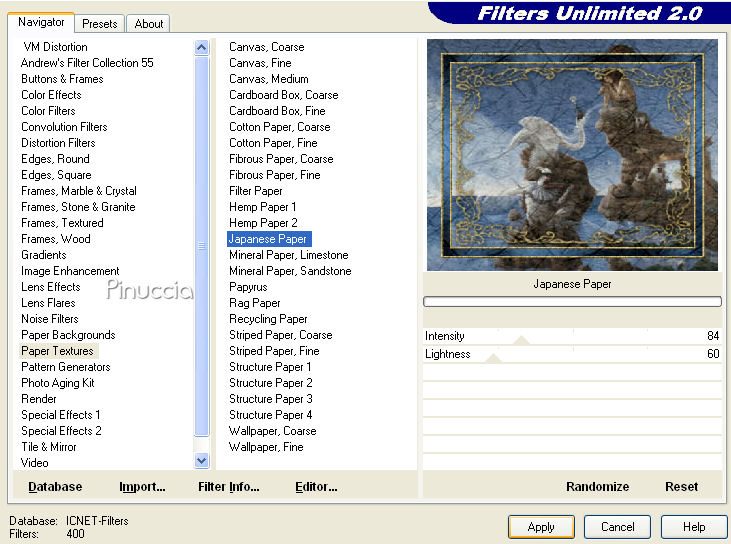
Task: Reset the filter settings
Action: 681,487
